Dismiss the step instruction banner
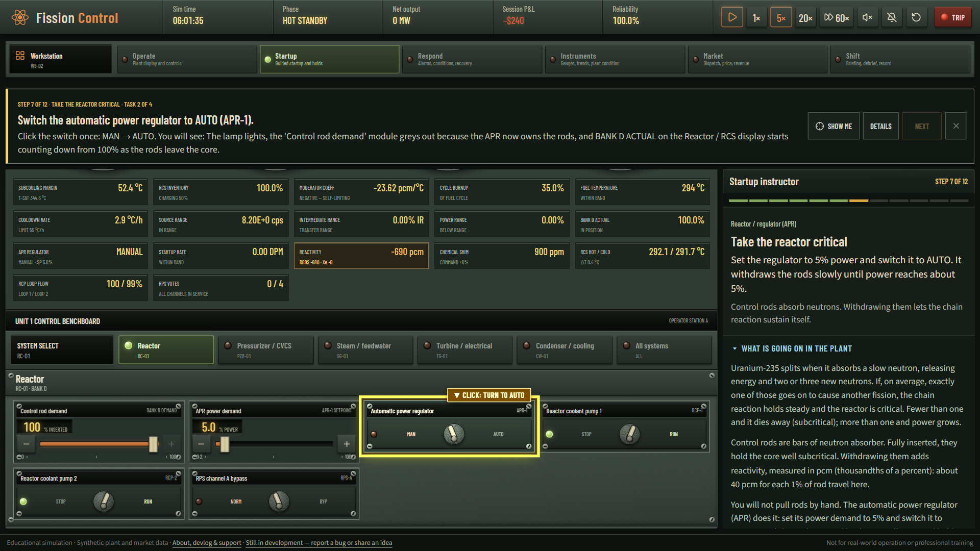Image resolution: width=980 pixels, height=551 pixels. 955,126
